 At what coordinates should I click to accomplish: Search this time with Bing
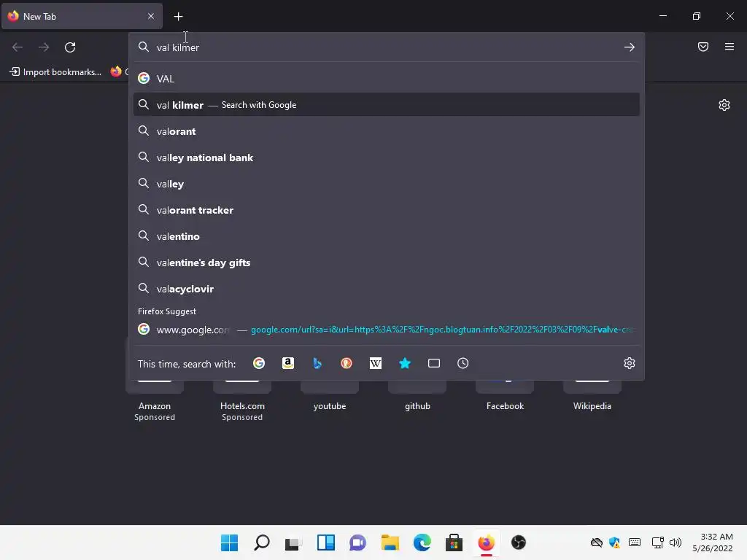point(317,363)
